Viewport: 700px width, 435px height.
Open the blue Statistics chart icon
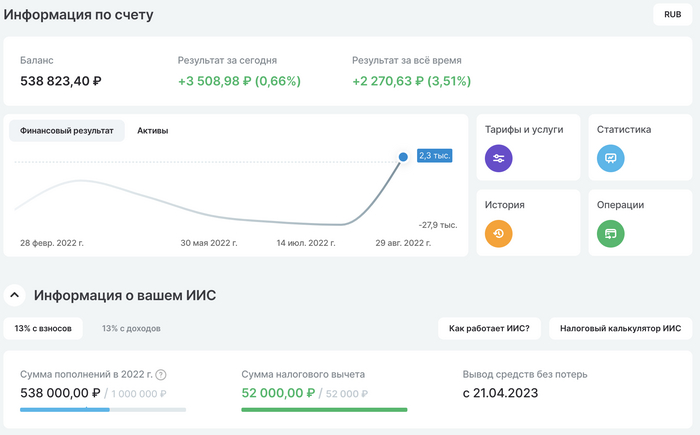[610, 158]
